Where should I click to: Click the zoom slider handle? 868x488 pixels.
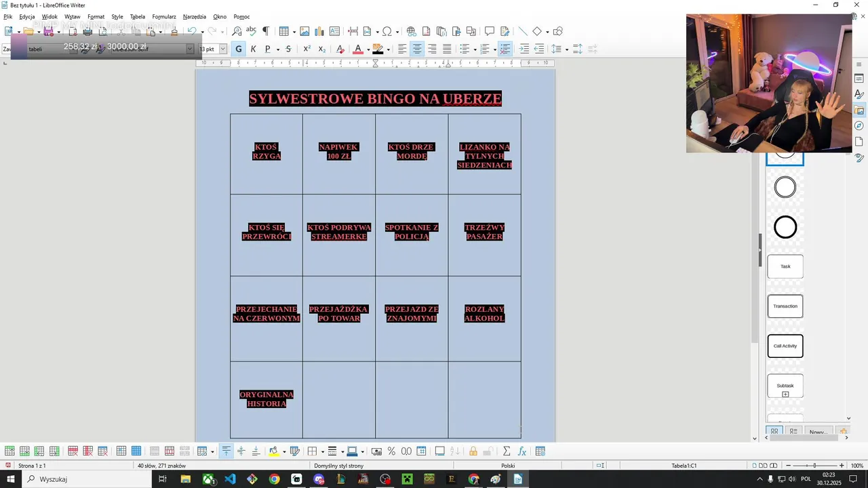814,466
